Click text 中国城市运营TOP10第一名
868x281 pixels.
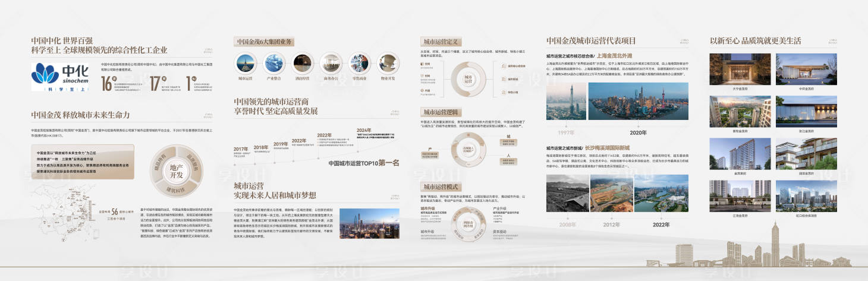coord(364,162)
